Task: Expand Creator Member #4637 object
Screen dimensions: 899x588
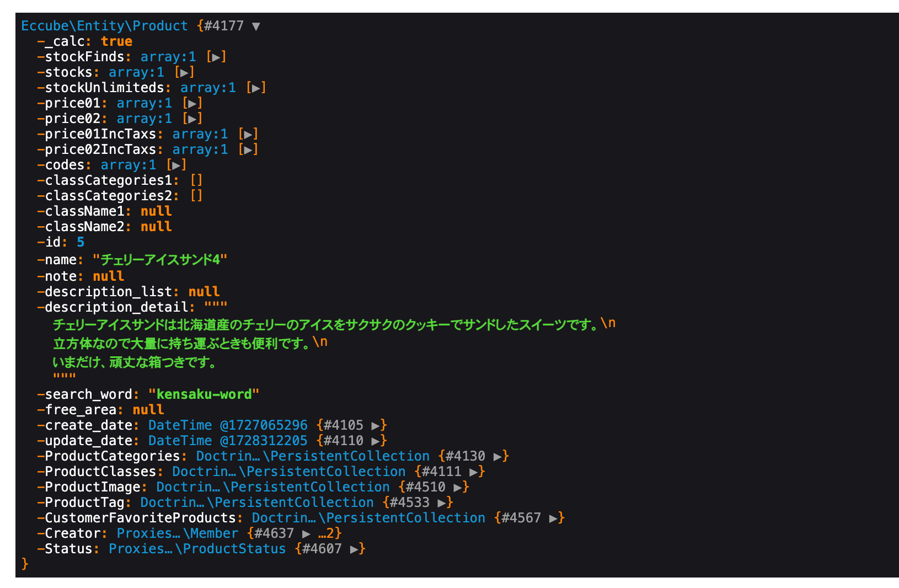Action: point(306,534)
